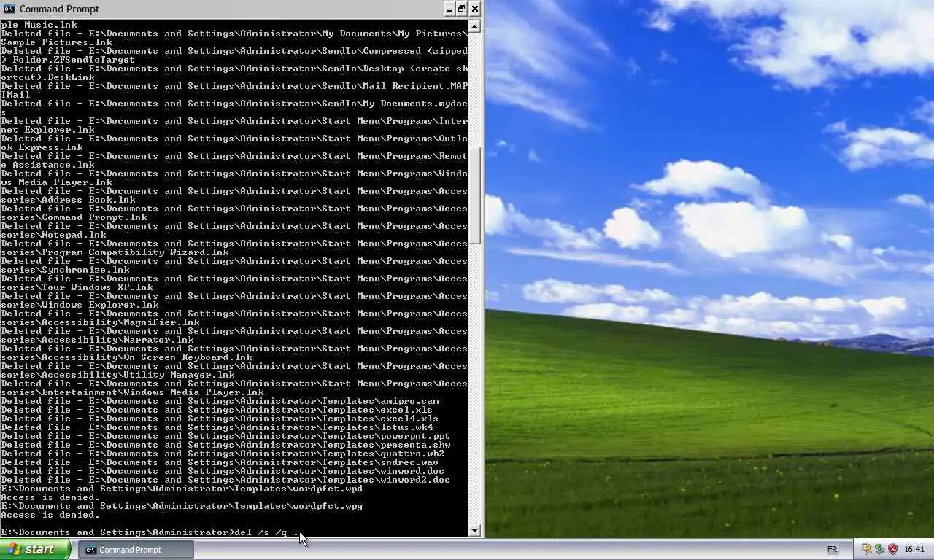Click the Templates\wordpfct.wpg path line
The image size is (934, 560).
[182, 506]
